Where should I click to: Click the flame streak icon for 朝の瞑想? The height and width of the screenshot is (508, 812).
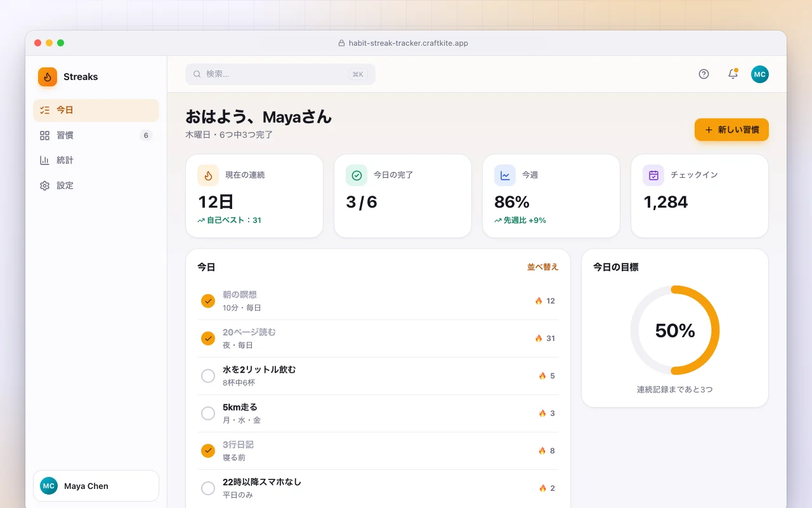pos(539,301)
